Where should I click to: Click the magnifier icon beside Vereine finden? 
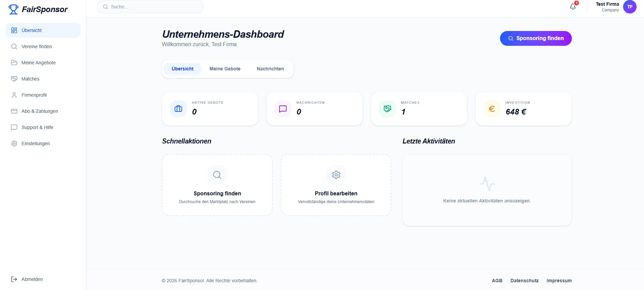pos(14,46)
